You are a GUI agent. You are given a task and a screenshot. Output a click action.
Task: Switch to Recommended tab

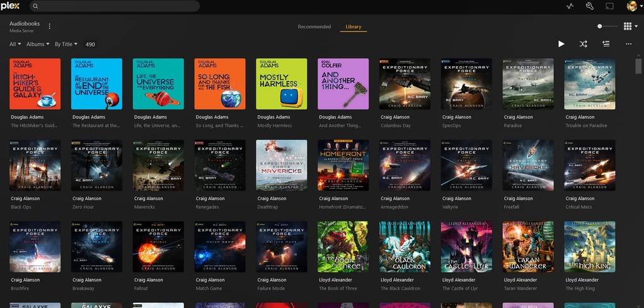click(314, 26)
